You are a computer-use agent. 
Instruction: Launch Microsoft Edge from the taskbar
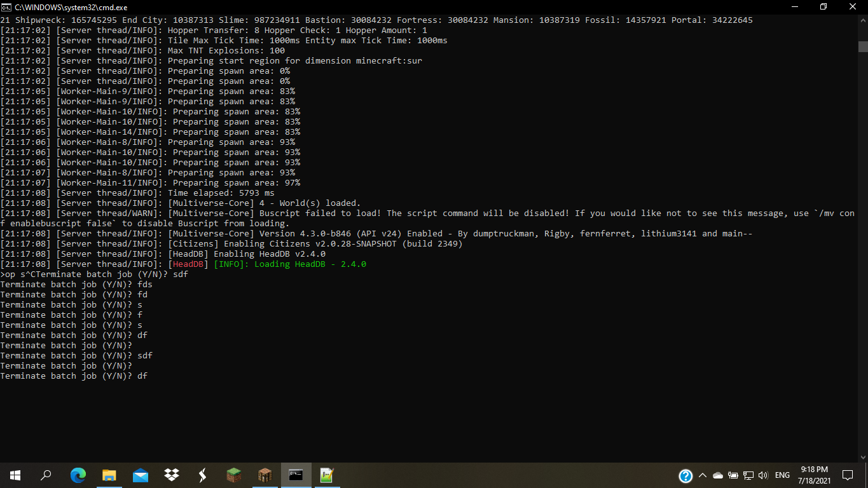click(x=78, y=475)
